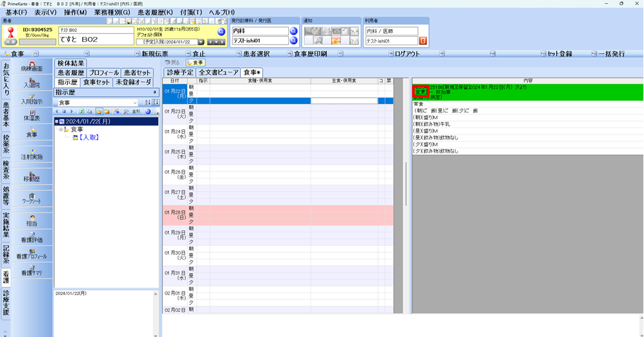This screenshot has height=337, width=644.
Task: Select the (朝)(飲み物)牛乳 content row
Action: (527, 124)
